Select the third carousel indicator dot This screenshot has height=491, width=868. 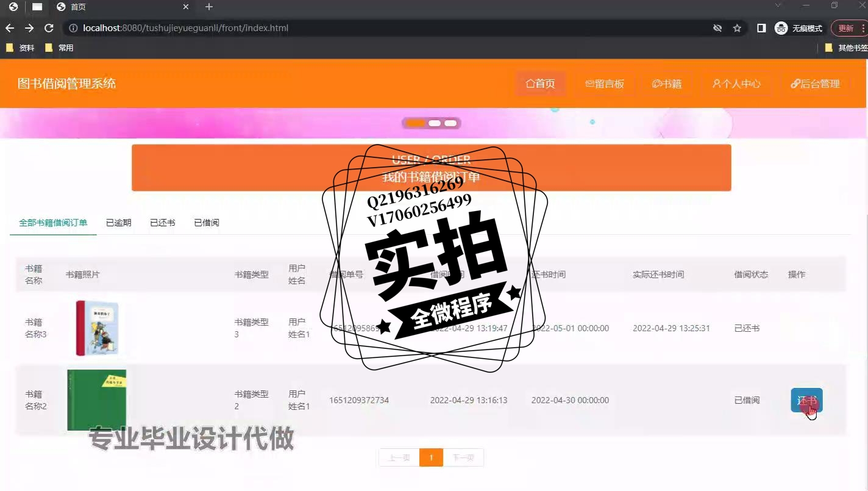click(x=450, y=123)
